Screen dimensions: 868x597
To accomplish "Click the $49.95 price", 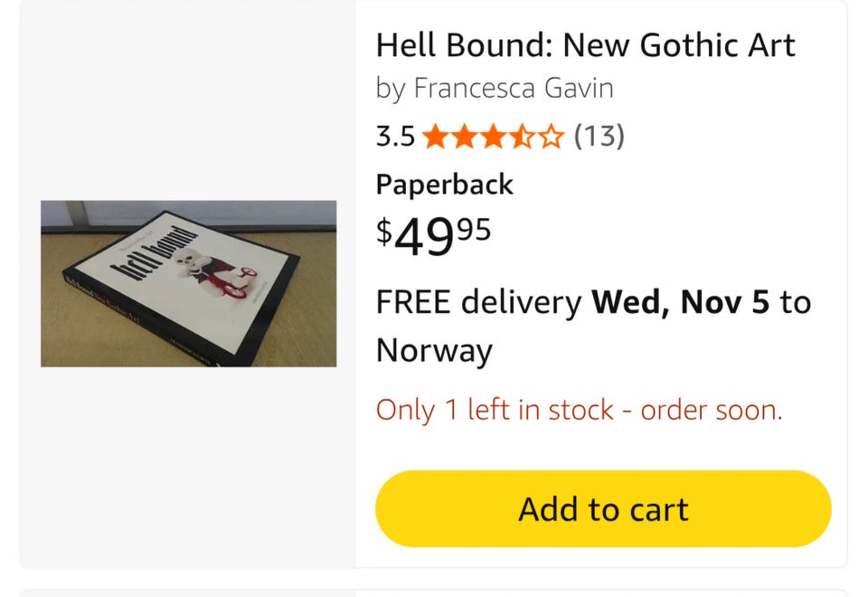I will click(x=434, y=237).
